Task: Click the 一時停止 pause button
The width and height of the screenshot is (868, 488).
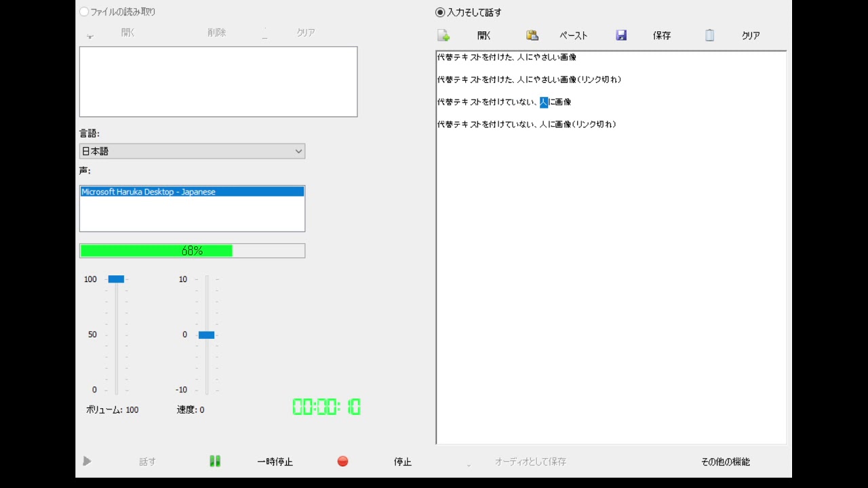Action: pyautogui.click(x=275, y=462)
